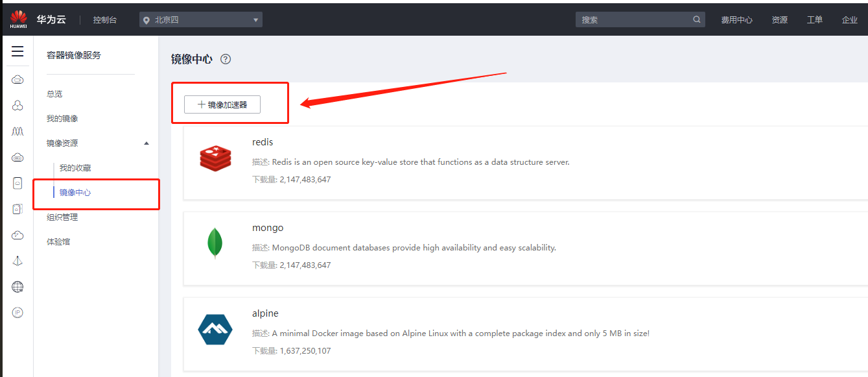Select 我的镜像 in the side menu
The width and height of the screenshot is (868, 377).
(x=62, y=119)
